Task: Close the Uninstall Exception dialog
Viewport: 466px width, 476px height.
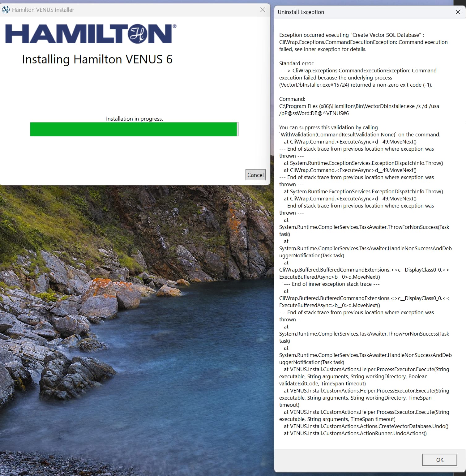Action: tap(458, 12)
